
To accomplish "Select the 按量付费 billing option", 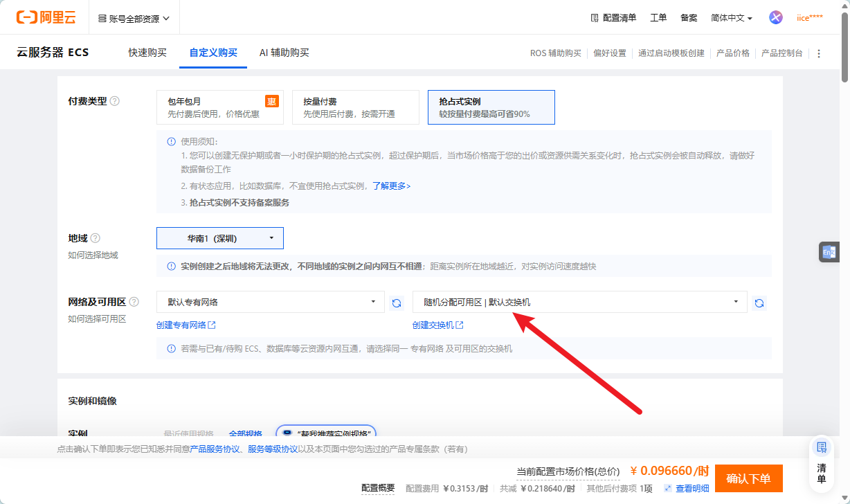I will 356,107.
